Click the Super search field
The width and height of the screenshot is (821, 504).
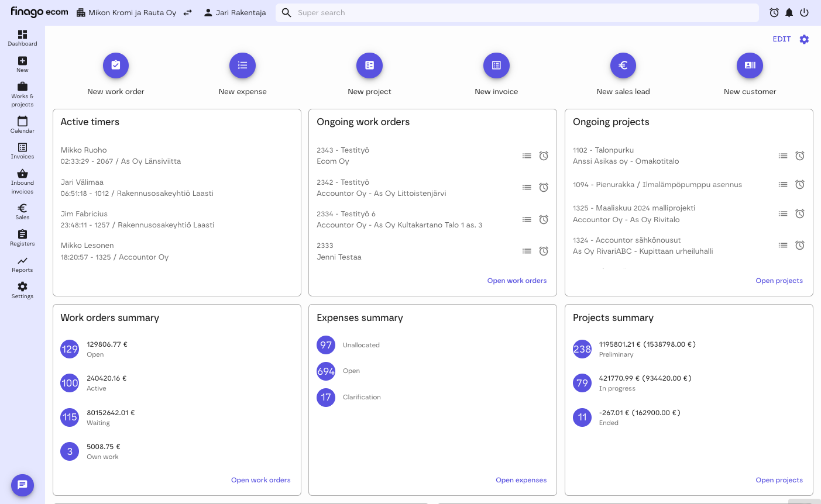pos(521,13)
